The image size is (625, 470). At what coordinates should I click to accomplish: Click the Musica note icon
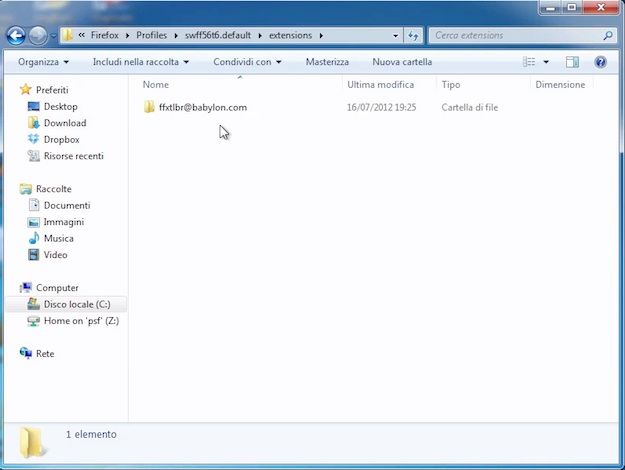34,238
